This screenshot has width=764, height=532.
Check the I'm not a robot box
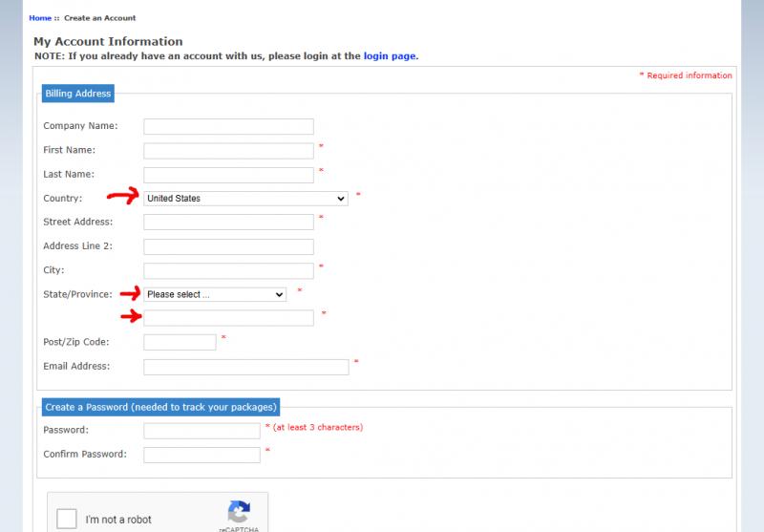(x=67, y=519)
